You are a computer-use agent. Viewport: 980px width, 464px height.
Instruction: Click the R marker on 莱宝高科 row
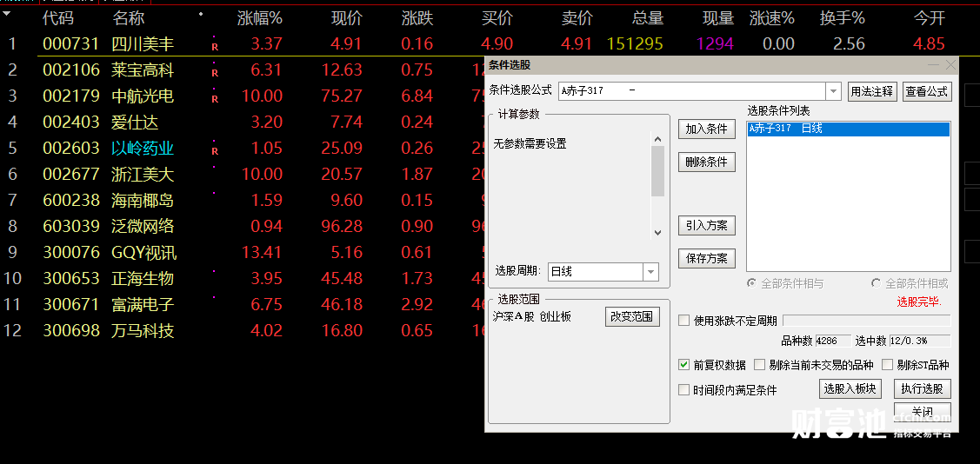coord(215,73)
